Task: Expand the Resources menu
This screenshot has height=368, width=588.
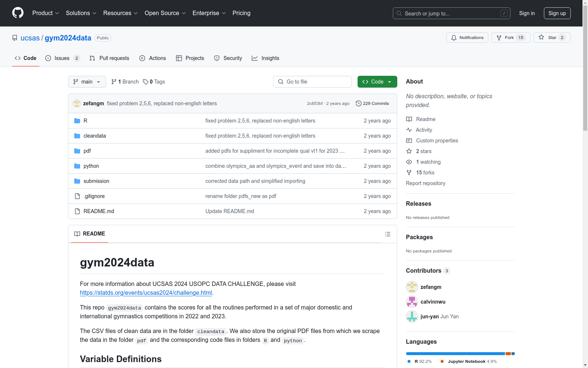Action: (x=121, y=13)
